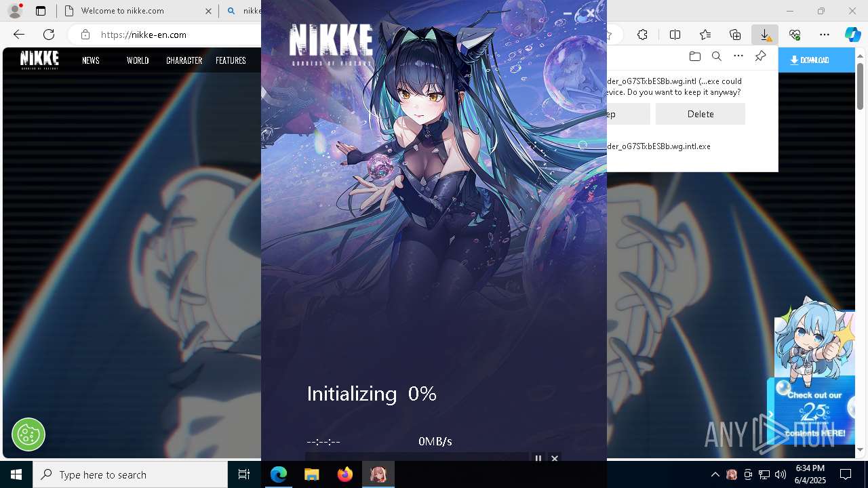Open the Windows Start menu
868x488 pixels.
(x=16, y=474)
